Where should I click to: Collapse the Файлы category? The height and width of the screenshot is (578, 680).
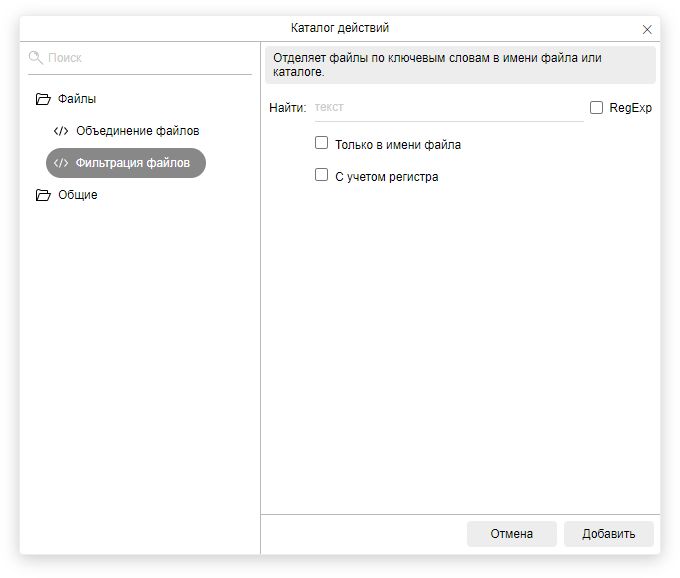[x=77, y=99]
